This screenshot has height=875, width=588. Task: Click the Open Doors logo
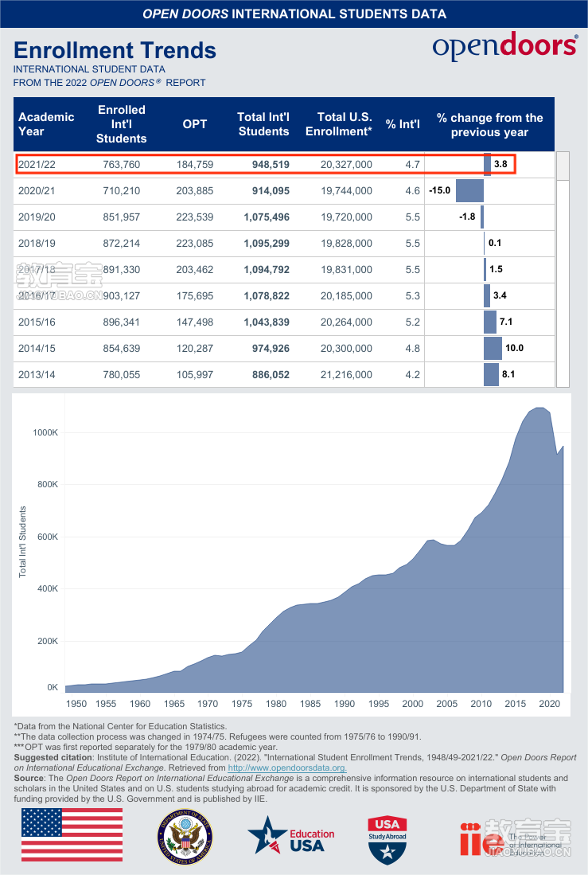505,46
